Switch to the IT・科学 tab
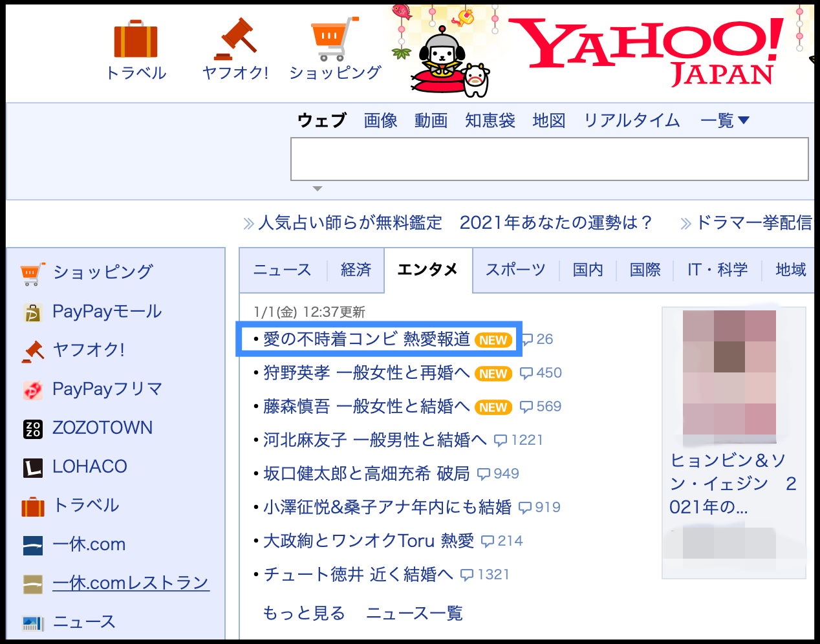820x644 pixels. 718,270
